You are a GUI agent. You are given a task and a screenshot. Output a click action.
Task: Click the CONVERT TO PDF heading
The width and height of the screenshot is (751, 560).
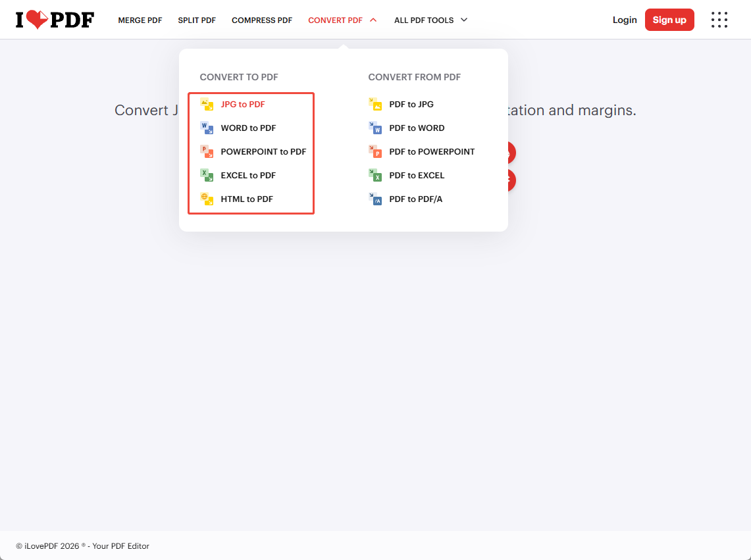pyautogui.click(x=239, y=77)
